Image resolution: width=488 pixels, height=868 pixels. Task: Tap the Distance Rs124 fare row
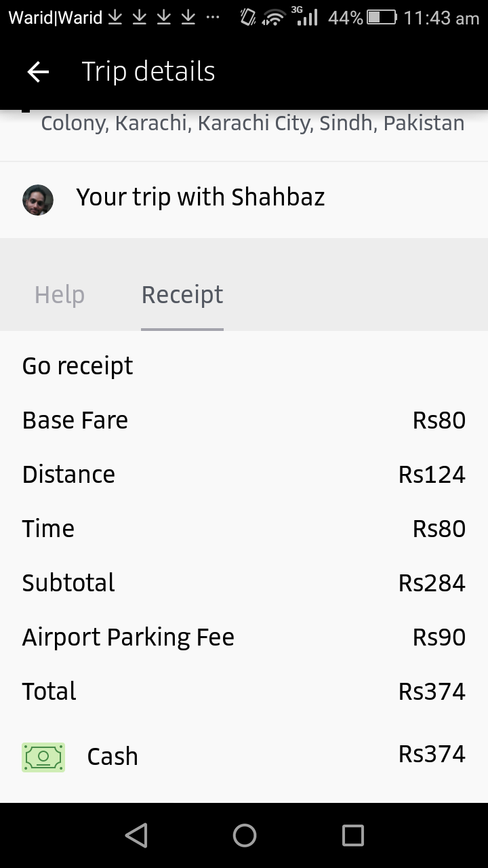coord(244,475)
